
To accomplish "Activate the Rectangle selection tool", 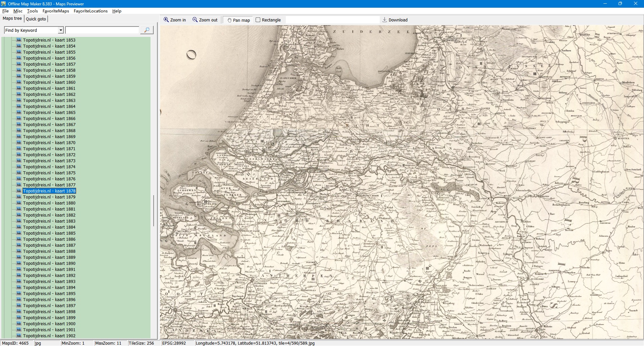I will (258, 20).
